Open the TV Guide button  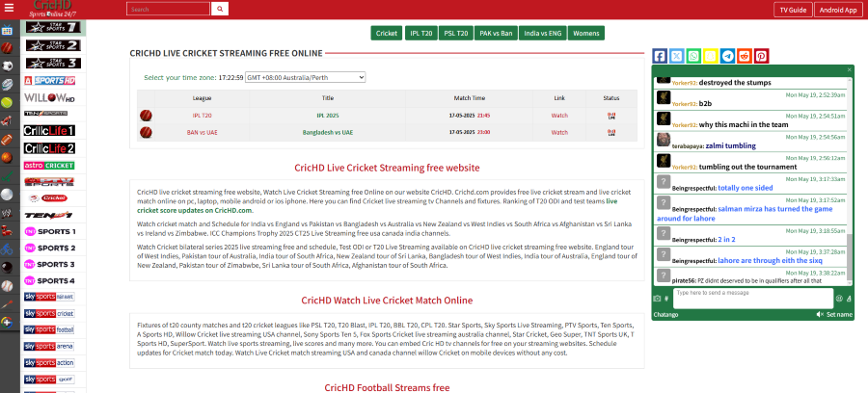793,10
